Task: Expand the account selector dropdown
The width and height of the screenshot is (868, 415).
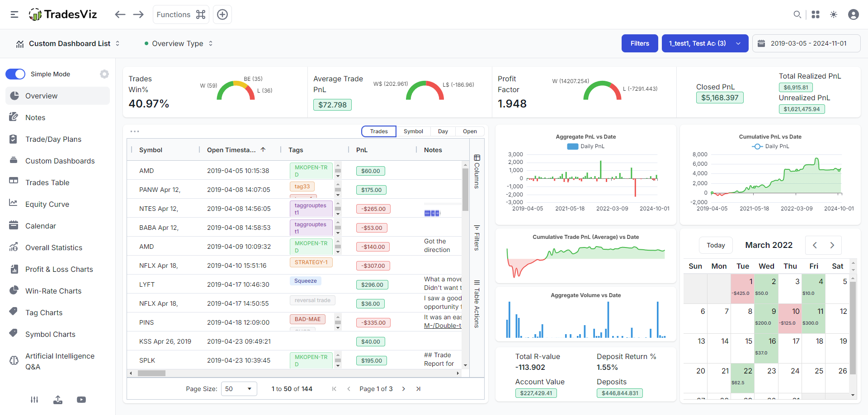Action: pyautogui.click(x=704, y=43)
